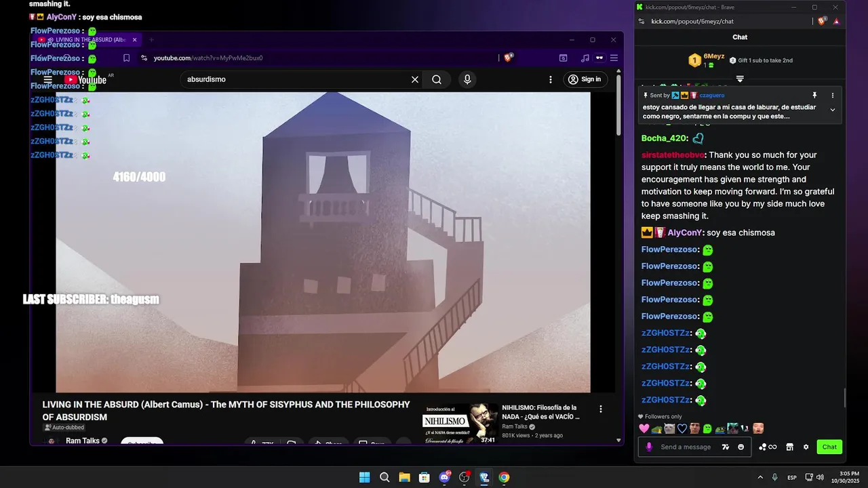Open pinned message three-dot options
Image resolution: width=868 pixels, height=488 pixels.
pyautogui.click(x=833, y=96)
